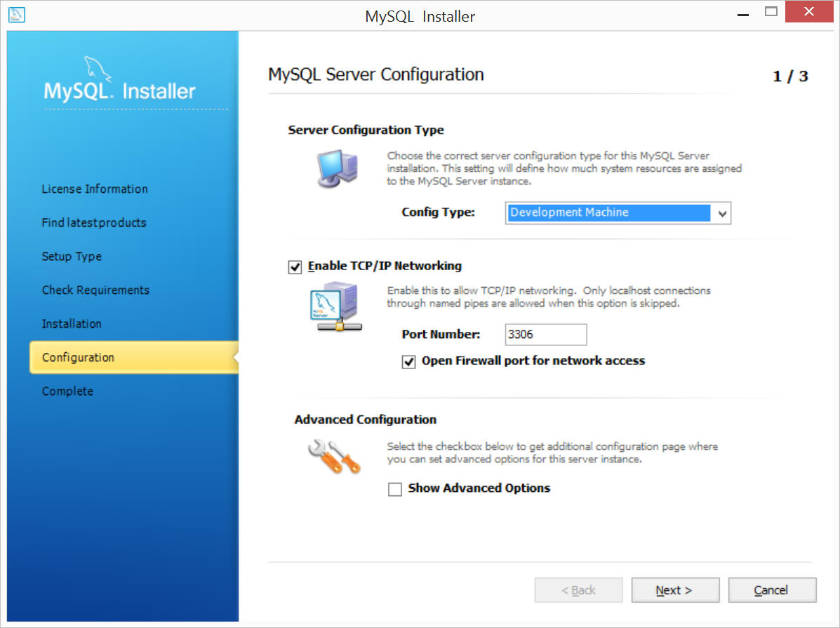
Task: Click the Server Configuration Type heading
Action: tap(366, 131)
